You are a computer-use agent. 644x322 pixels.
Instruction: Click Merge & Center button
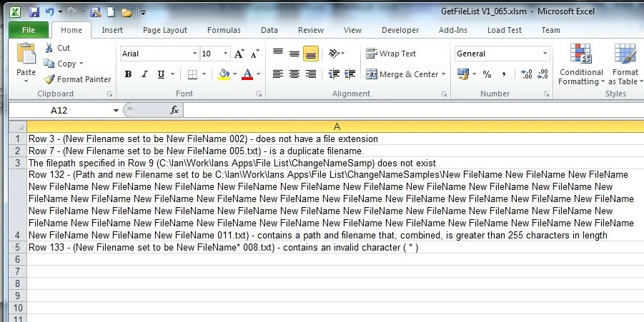(x=402, y=74)
